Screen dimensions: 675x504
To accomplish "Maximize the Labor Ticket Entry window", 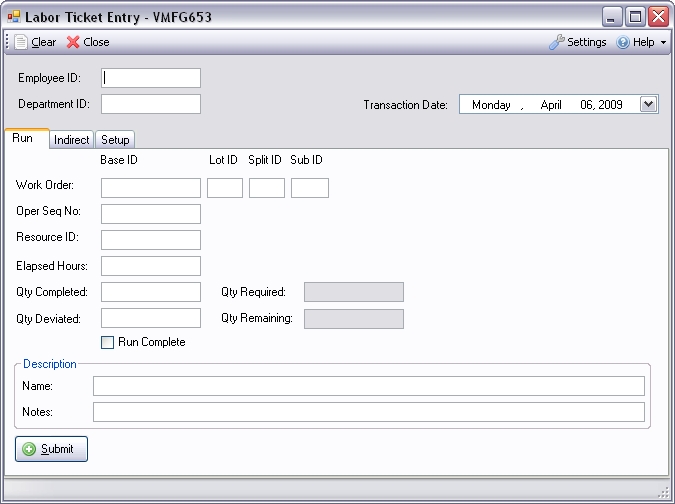I will tap(635, 17).
